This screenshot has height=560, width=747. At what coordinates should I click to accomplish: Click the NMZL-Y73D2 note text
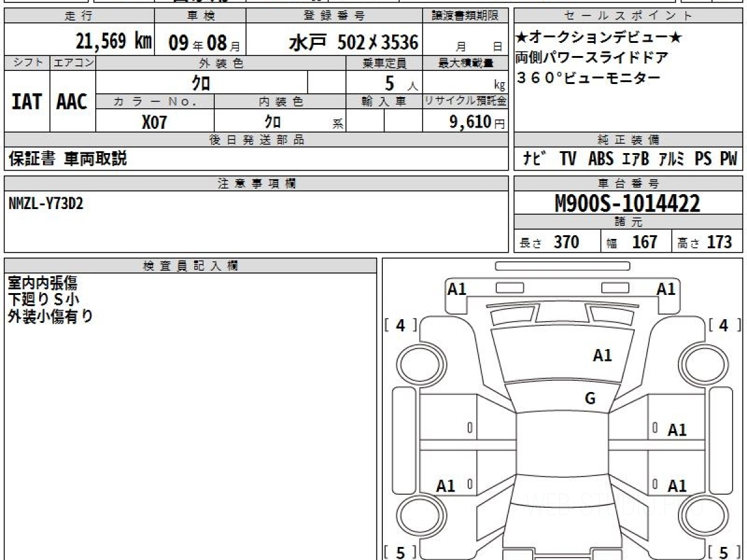pyautogui.click(x=46, y=204)
